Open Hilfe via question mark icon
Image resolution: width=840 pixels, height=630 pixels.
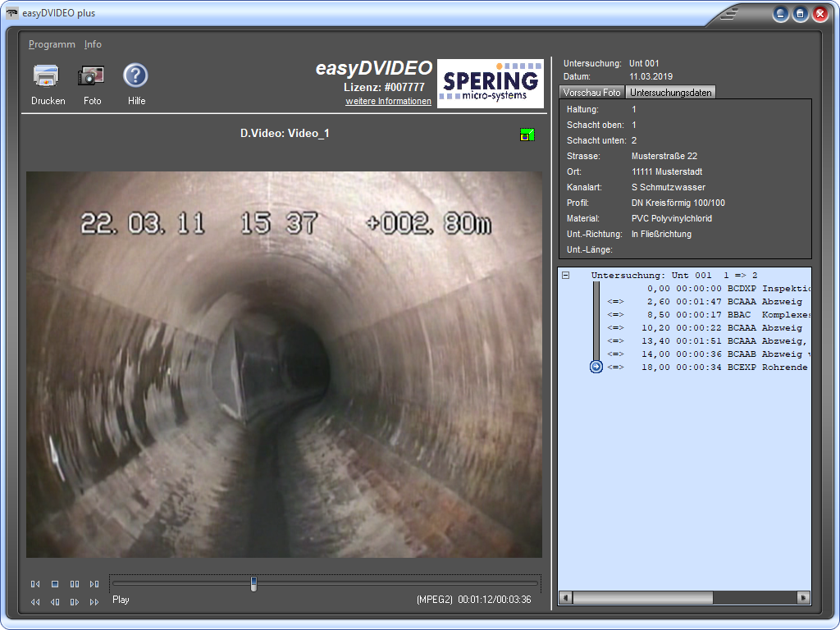coord(135,76)
